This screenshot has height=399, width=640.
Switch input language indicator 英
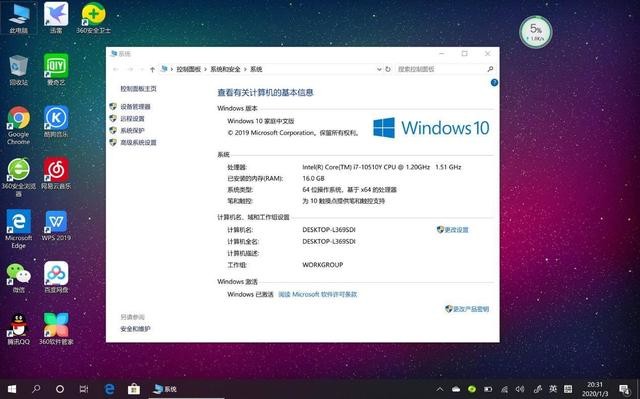[x=553, y=389]
